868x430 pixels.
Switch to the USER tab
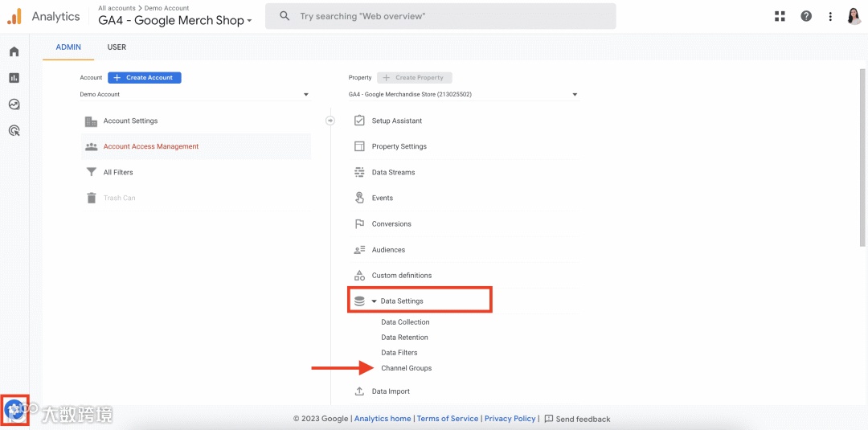117,47
